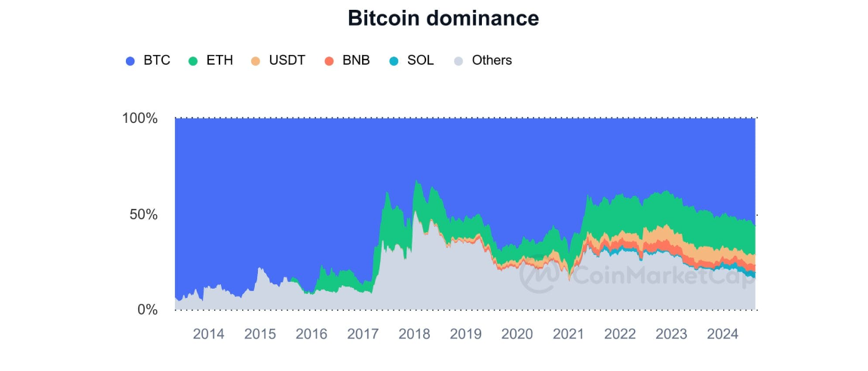Screen dimensions: 868x371
Task: Click the red-orange BNB legend dot
Action: [329, 61]
